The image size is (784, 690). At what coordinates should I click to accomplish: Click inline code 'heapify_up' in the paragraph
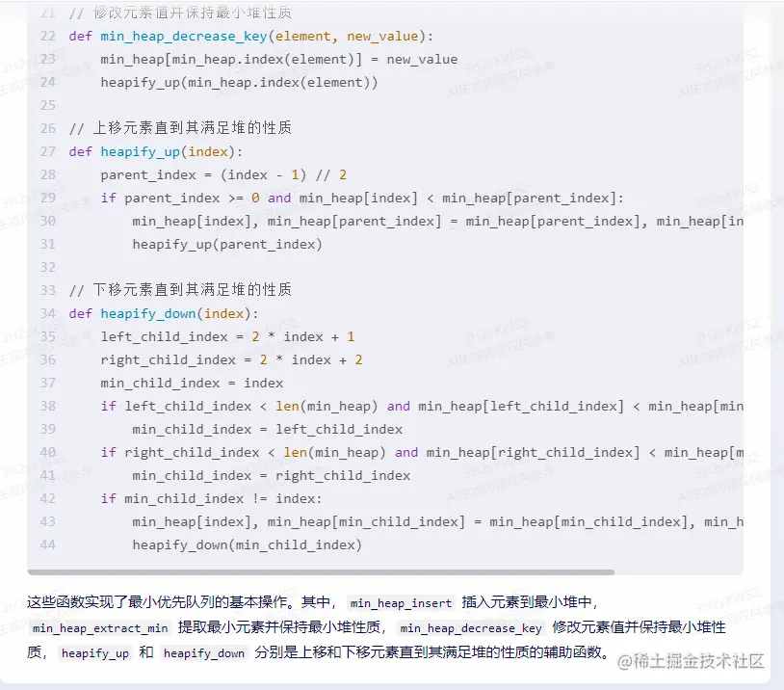tap(95, 653)
